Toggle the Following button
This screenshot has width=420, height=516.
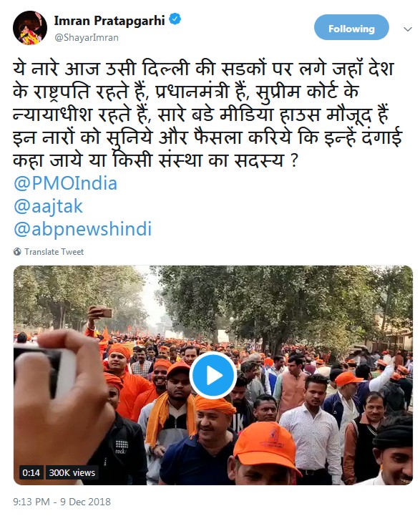(x=351, y=28)
